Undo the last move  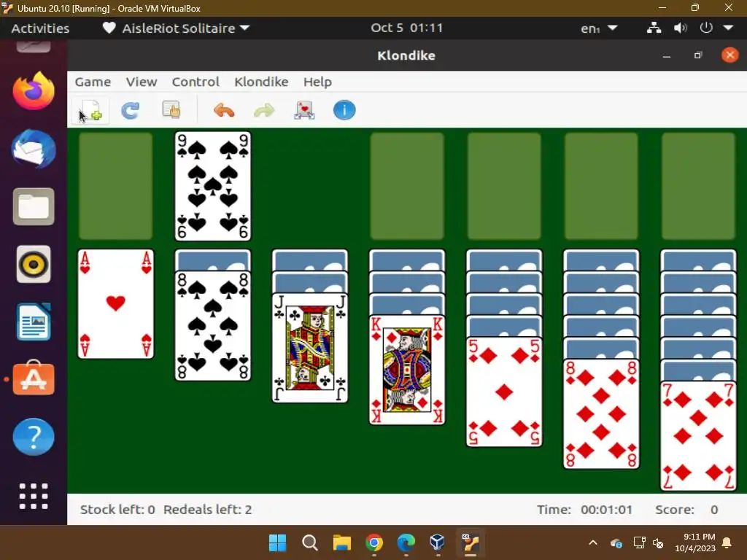224,111
